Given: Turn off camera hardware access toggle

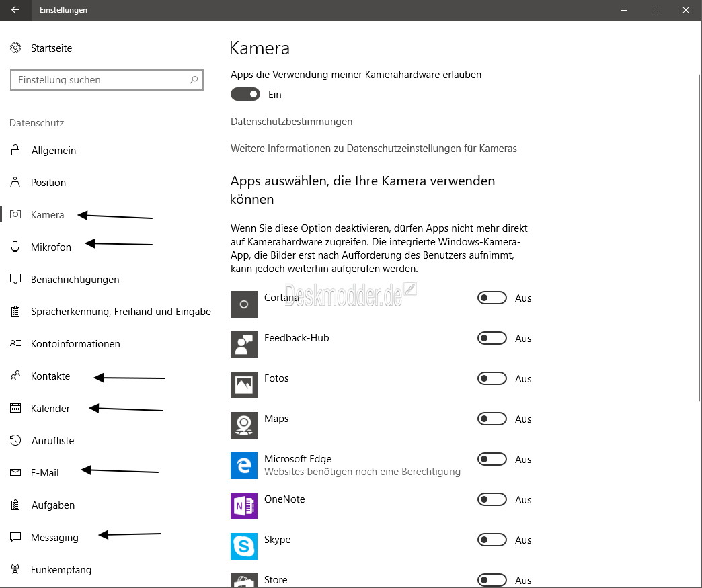Looking at the screenshot, I should (245, 95).
